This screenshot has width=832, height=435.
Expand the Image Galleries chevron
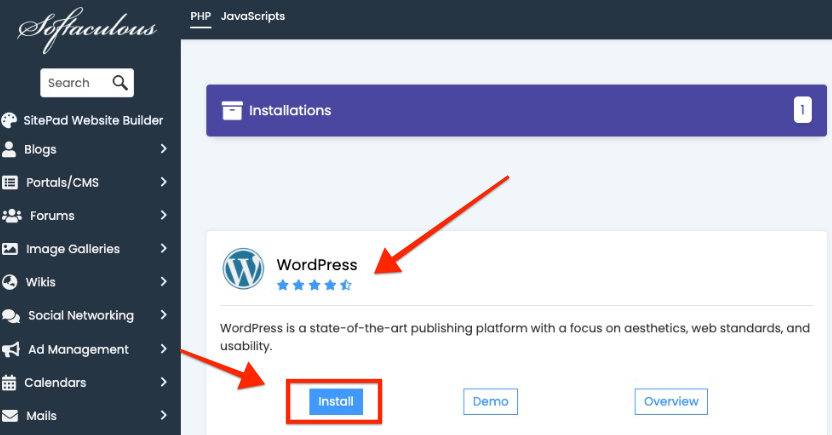pos(163,248)
